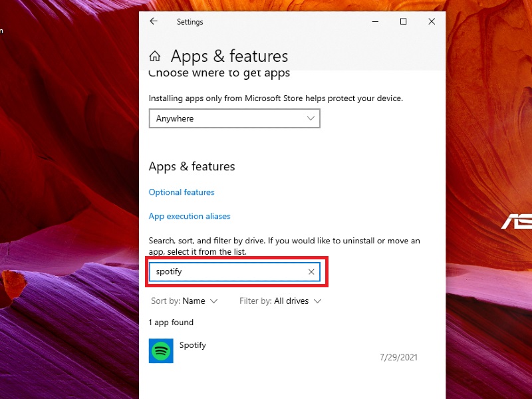The width and height of the screenshot is (532, 399).
Task: Open the Filter by All drives dropdown
Action: pos(280,301)
